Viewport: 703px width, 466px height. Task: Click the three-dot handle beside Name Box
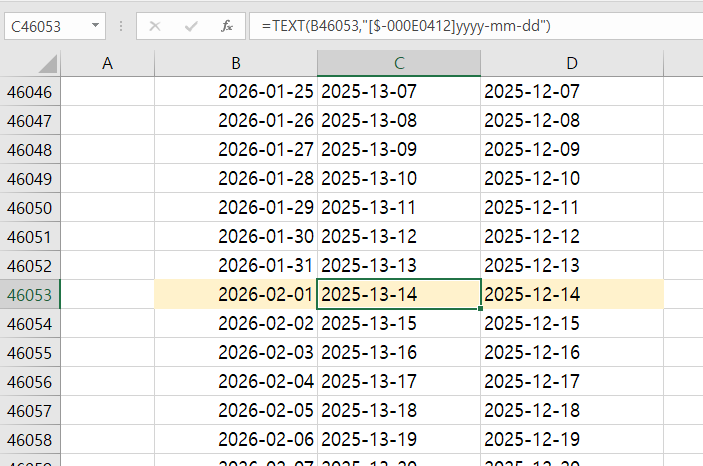point(121,25)
